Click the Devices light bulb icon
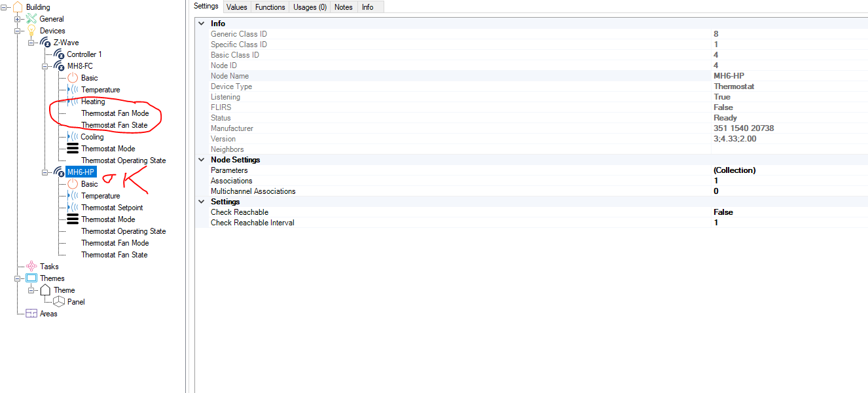868x393 pixels. coord(31,31)
